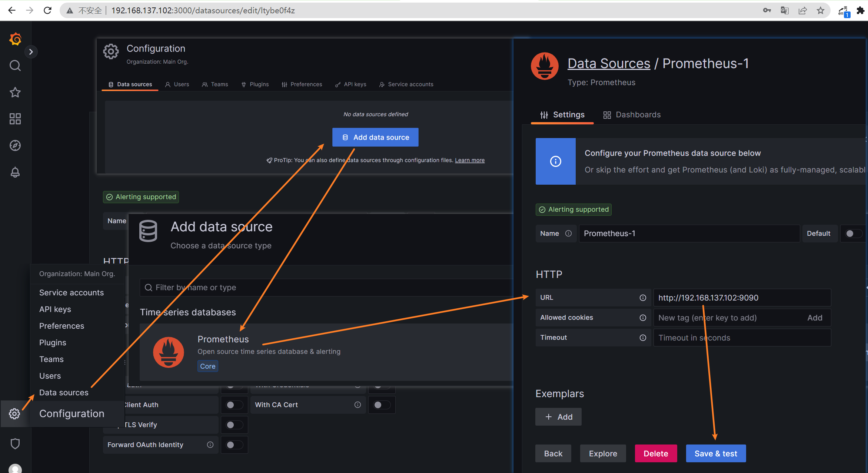Screen dimensions: 868x473
Task: Open the search dashboards icon
Action: click(15, 66)
